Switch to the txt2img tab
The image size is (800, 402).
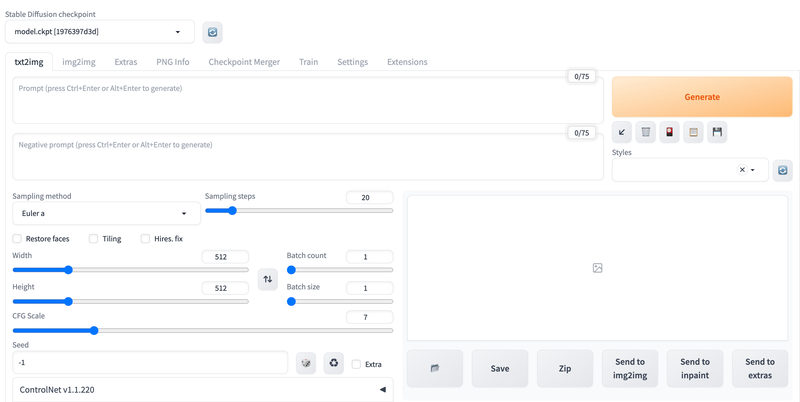point(29,62)
